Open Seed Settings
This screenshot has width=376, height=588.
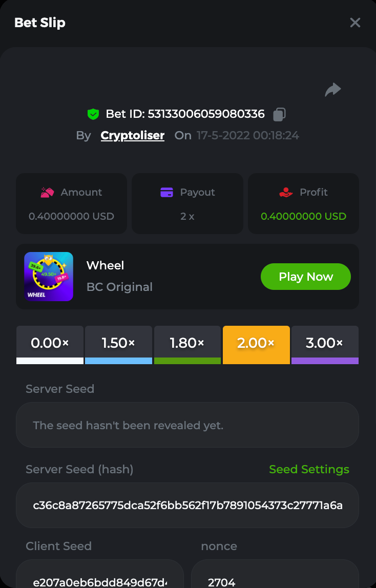pyautogui.click(x=309, y=470)
